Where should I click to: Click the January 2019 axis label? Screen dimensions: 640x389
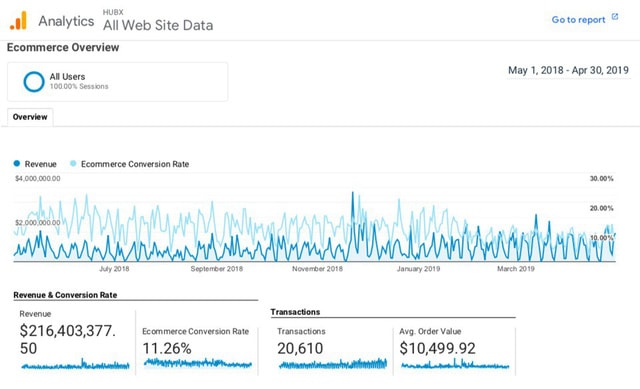coord(418,269)
